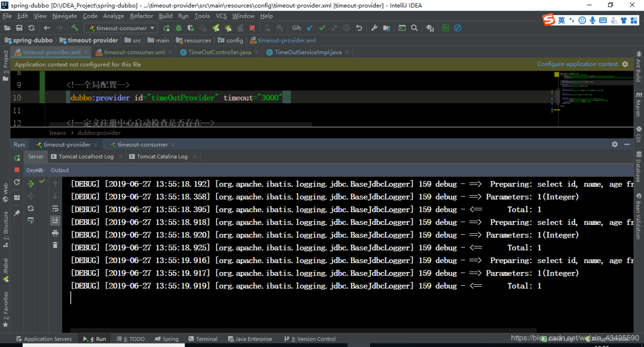Screen dimensions: 644x347
Task: Open Run panel settings gear
Action: tap(614, 144)
